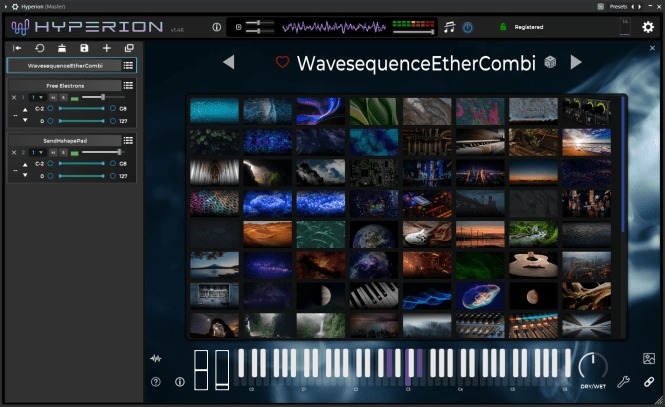
Task: Open the Free Electrons layer list menu
Action: click(128, 86)
